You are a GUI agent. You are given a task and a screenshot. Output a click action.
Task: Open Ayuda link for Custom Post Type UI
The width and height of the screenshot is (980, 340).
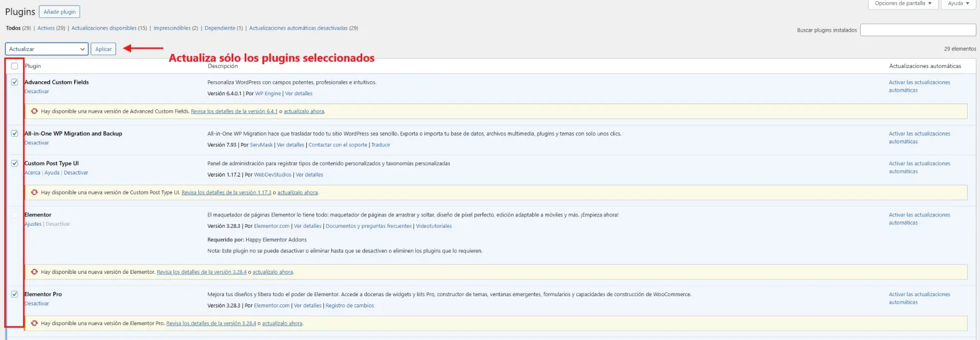pyautogui.click(x=52, y=173)
